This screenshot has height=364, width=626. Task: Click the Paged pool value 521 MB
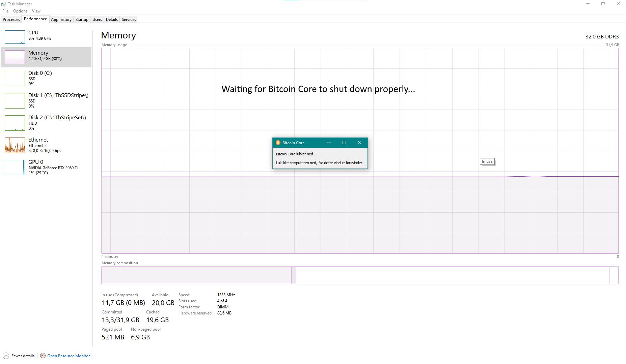point(113,337)
